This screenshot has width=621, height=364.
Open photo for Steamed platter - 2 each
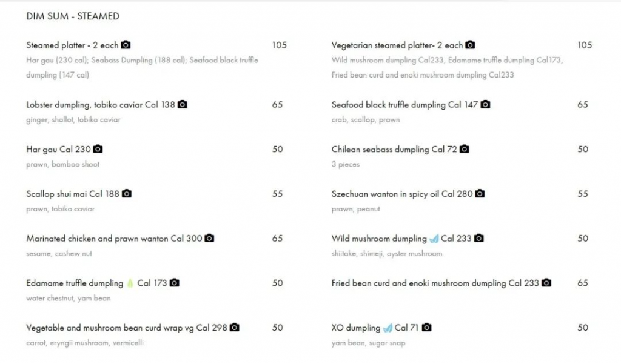coord(126,45)
